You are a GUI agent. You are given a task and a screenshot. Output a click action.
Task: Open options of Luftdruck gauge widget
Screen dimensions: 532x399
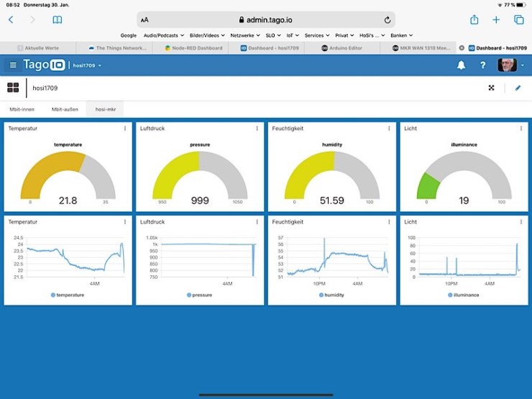257,129
